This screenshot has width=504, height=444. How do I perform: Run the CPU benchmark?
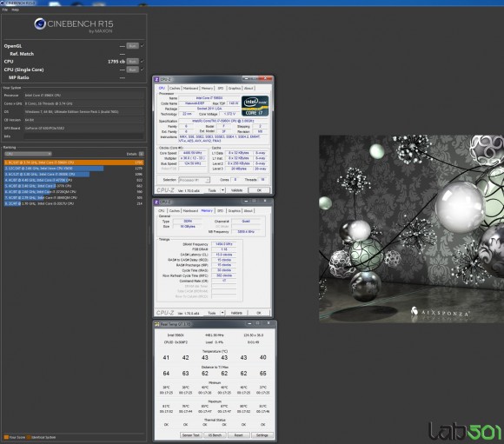tap(132, 62)
